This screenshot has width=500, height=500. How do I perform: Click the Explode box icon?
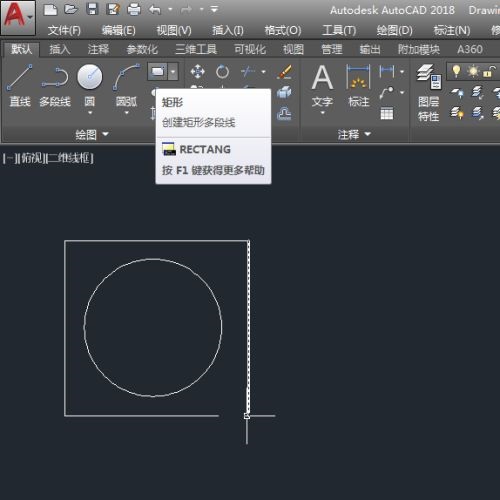(x=284, y=93)
